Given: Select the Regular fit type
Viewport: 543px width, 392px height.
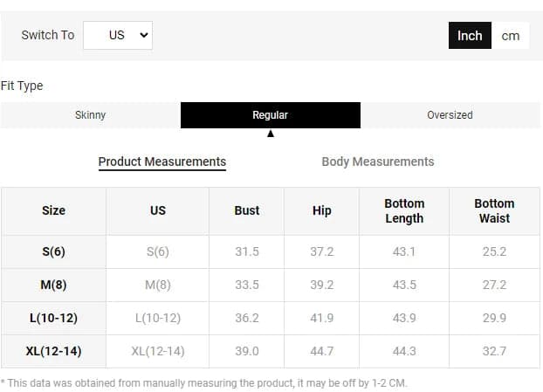Looking at the screenshot, I should coord(271,115).
